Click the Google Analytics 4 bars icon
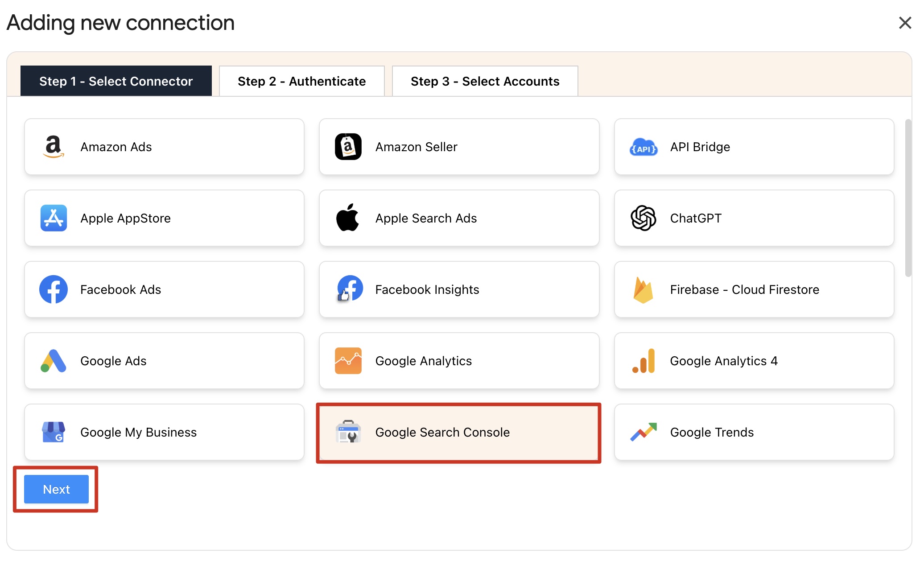The width and height of the screenshot is (924, 561). pyautogui.click(x=644, y=361)
